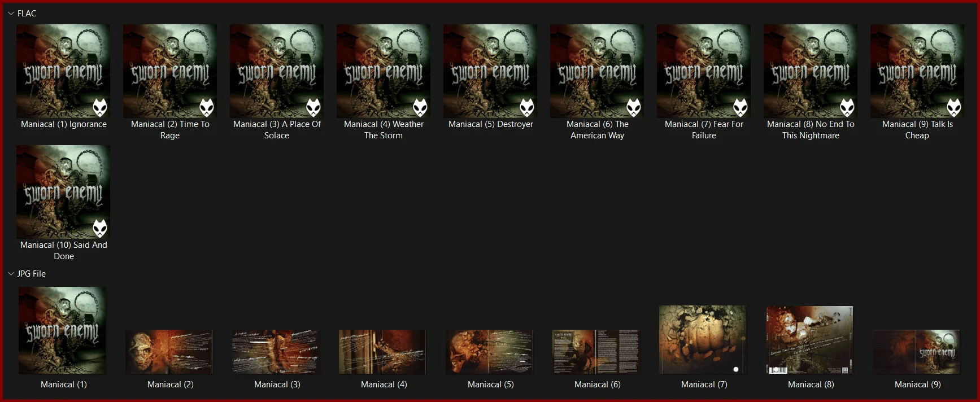Select Maniacal (7) Fear For Failure thumbnail

704,71
